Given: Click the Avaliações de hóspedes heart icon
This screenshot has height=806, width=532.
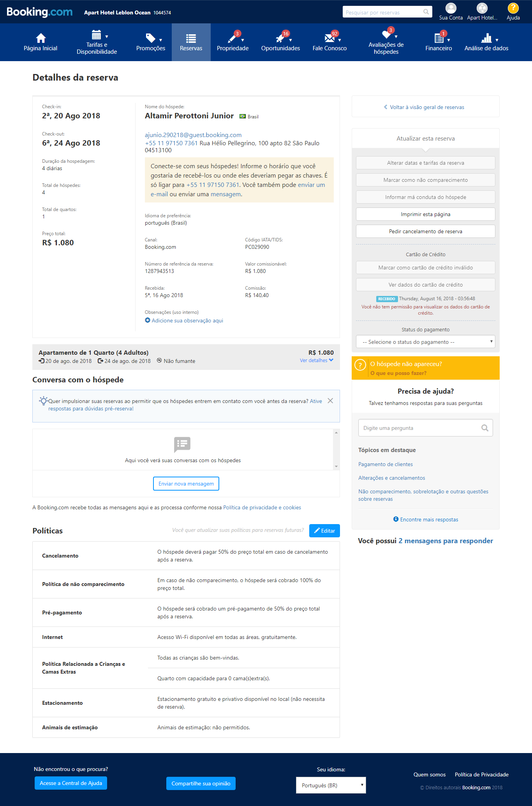Looking at the screenshot, I should [386, 34].
